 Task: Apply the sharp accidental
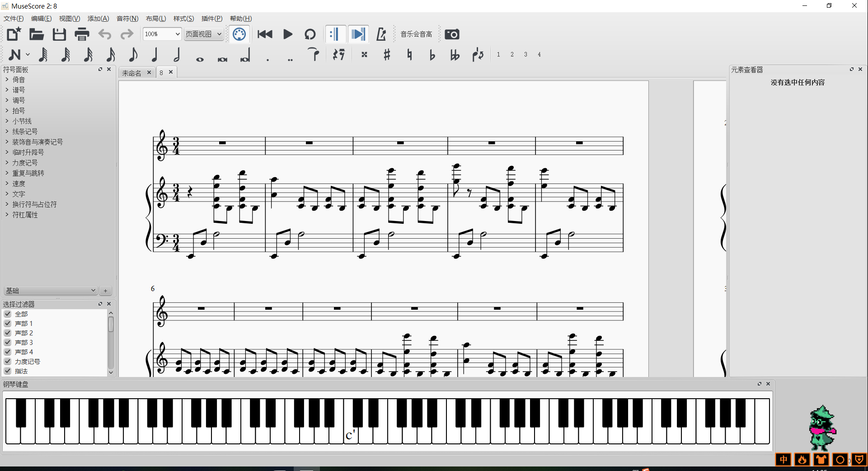387,55
